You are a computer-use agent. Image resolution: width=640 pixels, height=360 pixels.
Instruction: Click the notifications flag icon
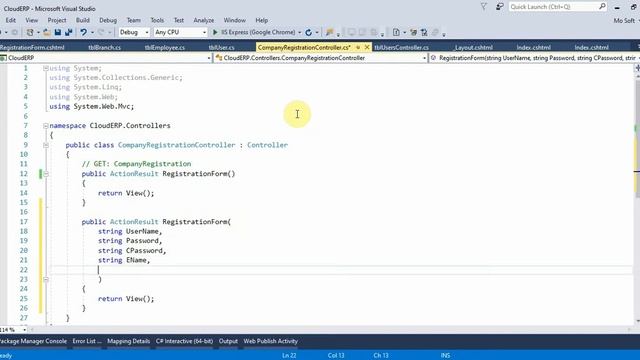point(484,7)
